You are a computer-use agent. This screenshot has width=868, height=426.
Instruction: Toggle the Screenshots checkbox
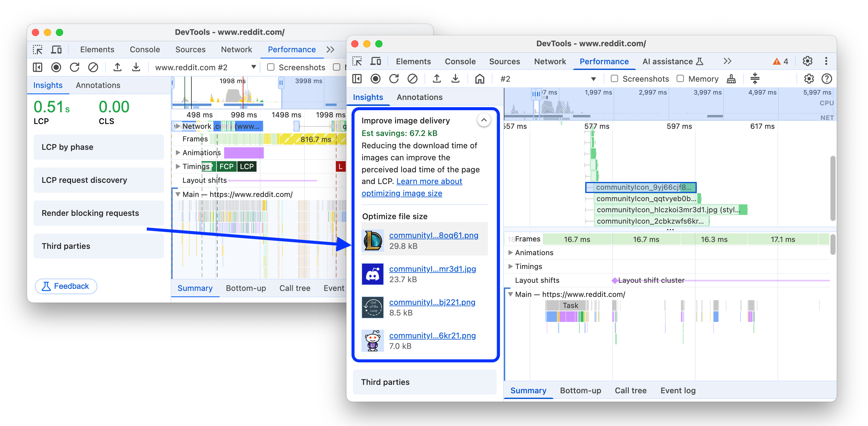coord(613,79)
